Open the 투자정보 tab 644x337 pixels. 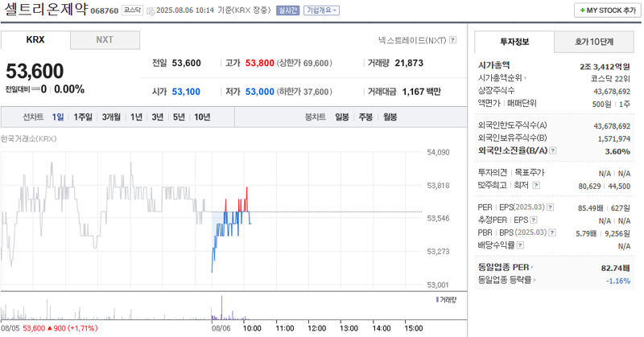(514, 42)
